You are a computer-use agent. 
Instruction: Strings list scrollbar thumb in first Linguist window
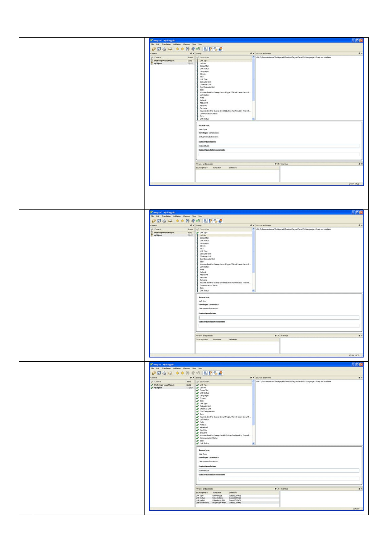[x=253, y=80]
